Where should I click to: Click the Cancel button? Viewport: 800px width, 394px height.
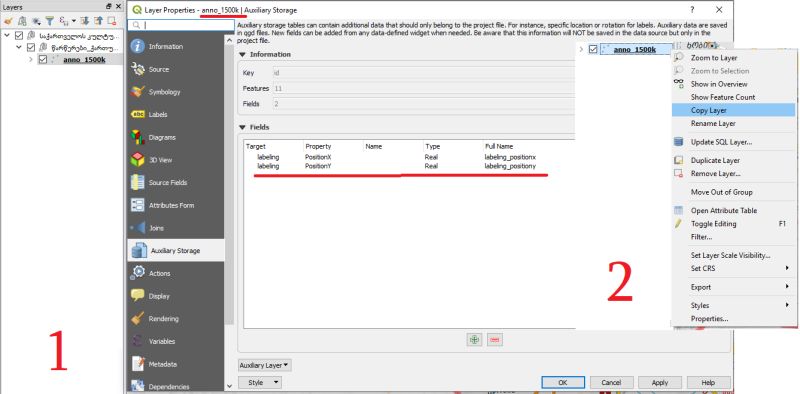click(611, 382)
